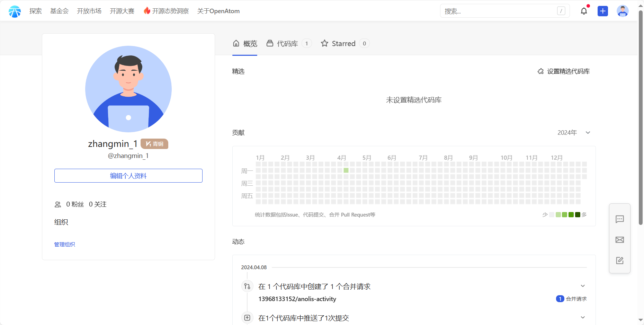
Task: Open the notification bell
Action: tap(584, 11)
